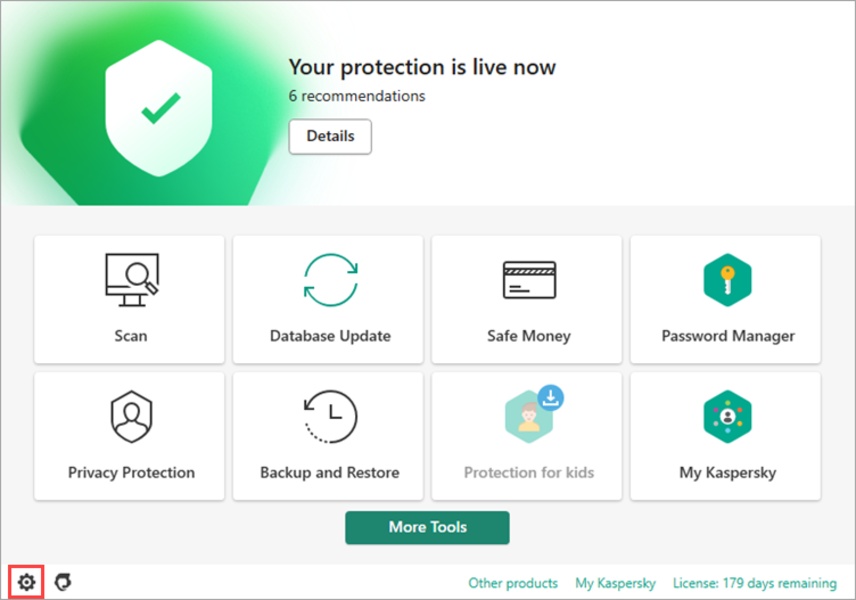Viewport: 856px width, 600px height.
Task: Open the Details button
Action: [x=330, y=136]
